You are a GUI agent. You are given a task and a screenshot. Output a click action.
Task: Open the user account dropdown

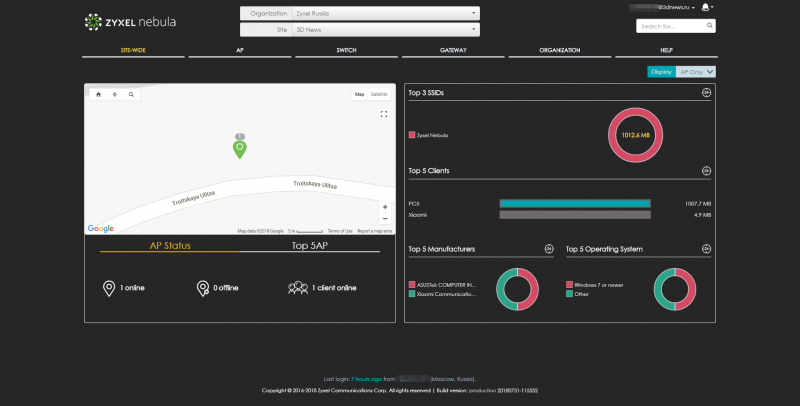point(662,7)
